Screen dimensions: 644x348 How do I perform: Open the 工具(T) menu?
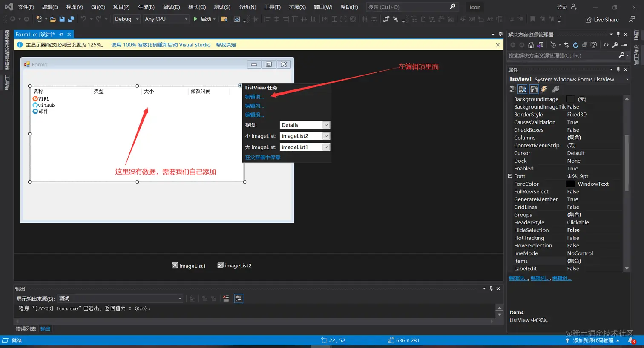272,7
